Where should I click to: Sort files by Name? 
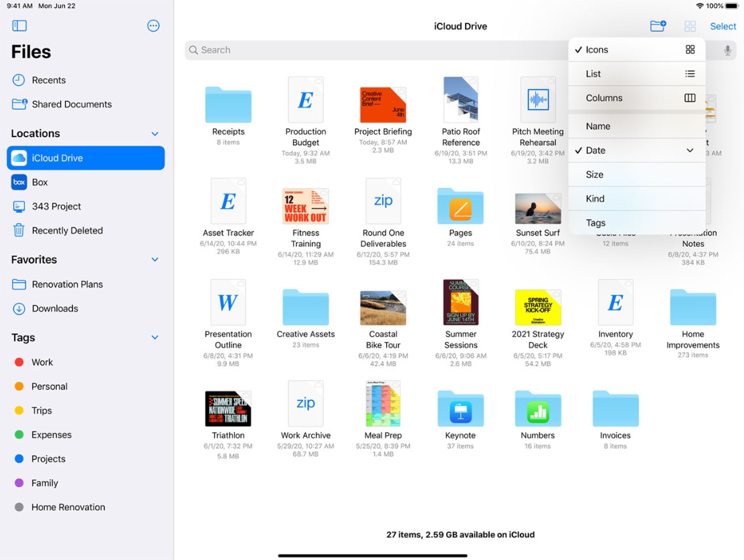click(636, 126)
